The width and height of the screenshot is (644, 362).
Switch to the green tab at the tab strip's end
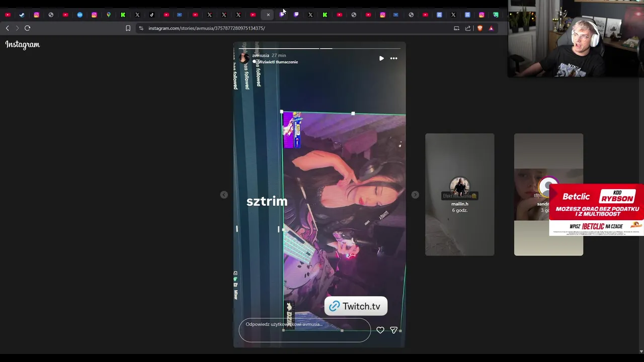pyautogui.click(x=496, y=15)
